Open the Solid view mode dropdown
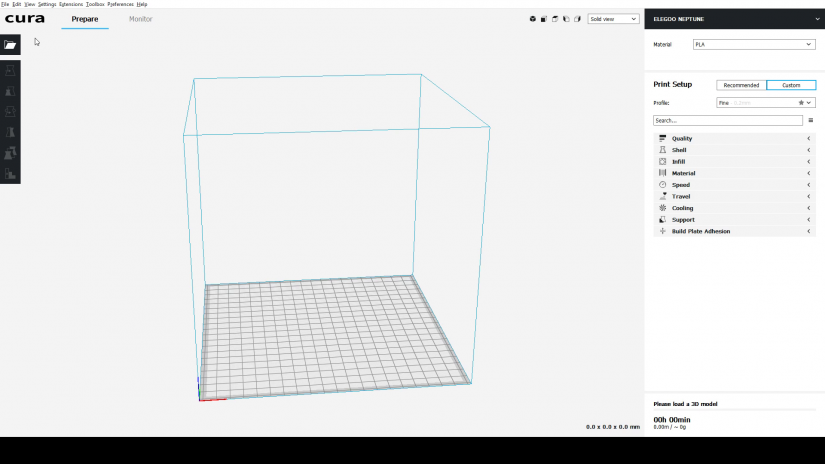Image resolution: width=825 pixels, height=464 pixels. 613,19
